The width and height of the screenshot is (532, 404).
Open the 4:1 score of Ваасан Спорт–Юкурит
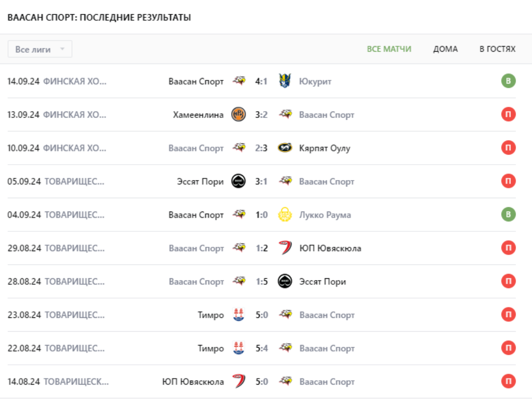[x=261, y=81]
